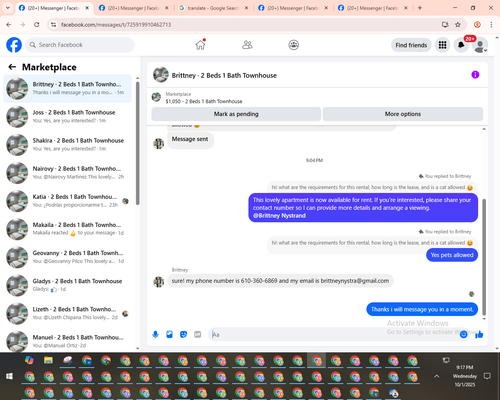Image resolution: width=500 pixels, height=400 pixels.
Task: Click the address bar URL
Action: pyautogui.click(x=116, y=25)
